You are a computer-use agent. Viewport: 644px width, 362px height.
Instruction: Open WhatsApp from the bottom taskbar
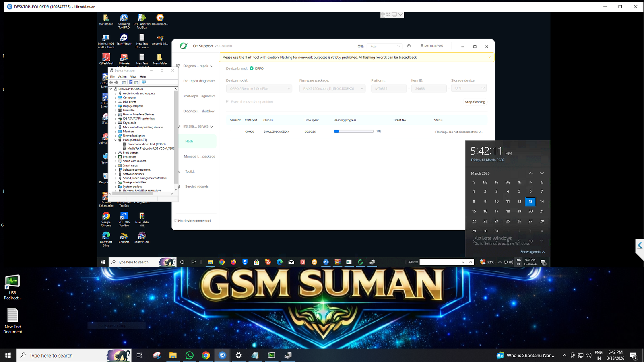coord(189,355)
